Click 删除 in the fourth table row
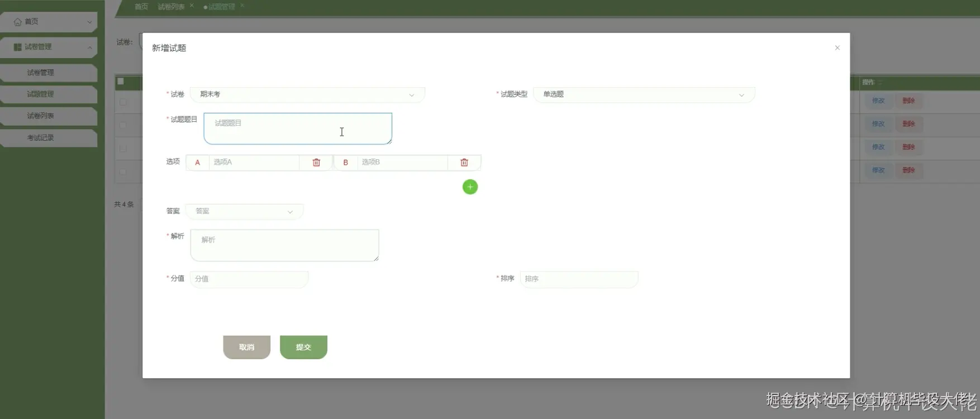 pos(908,170)
